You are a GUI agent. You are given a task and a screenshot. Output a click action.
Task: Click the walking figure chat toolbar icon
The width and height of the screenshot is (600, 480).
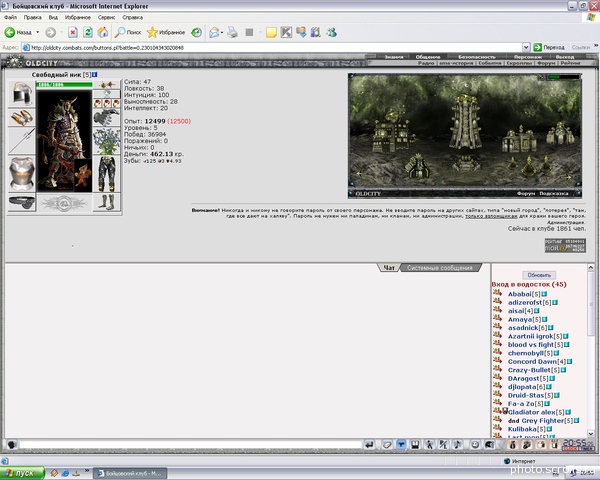click(429, 444)
